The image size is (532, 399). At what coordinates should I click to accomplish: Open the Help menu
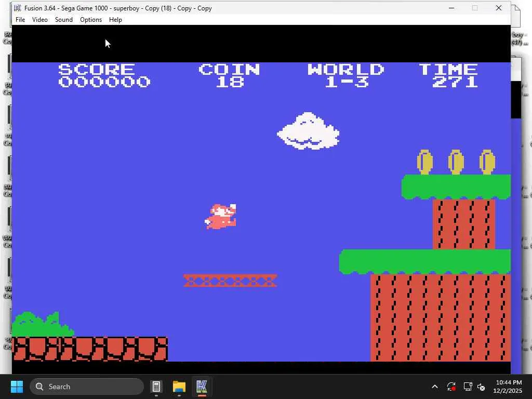(115, 20)
